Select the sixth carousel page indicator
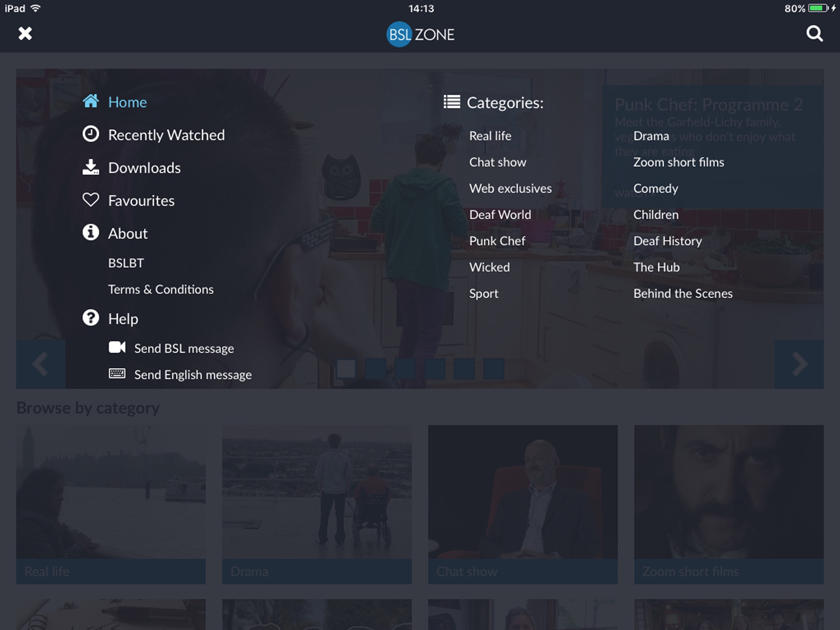The image size is (840, 630). tap(494, 369)
